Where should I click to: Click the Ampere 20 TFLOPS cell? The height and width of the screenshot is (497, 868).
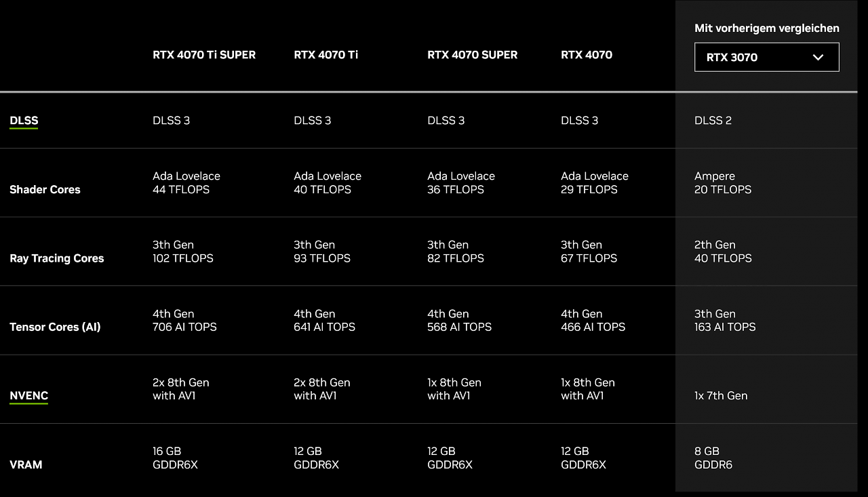(x=723, y=183)
